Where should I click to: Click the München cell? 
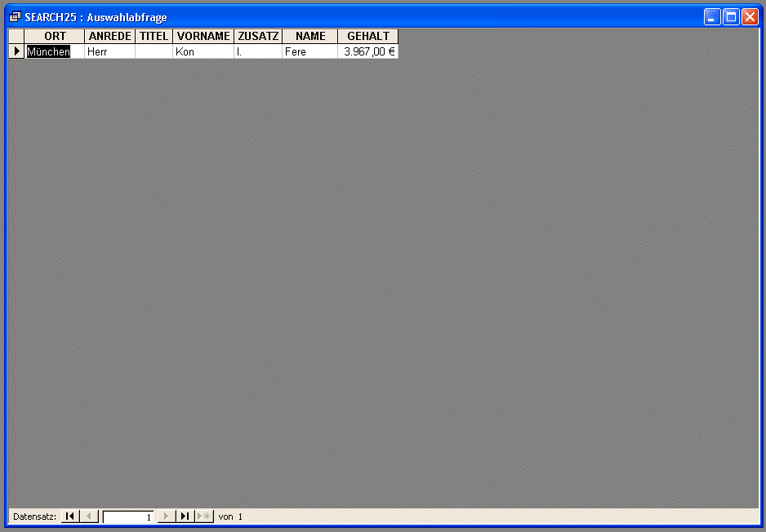pos(55,51)
